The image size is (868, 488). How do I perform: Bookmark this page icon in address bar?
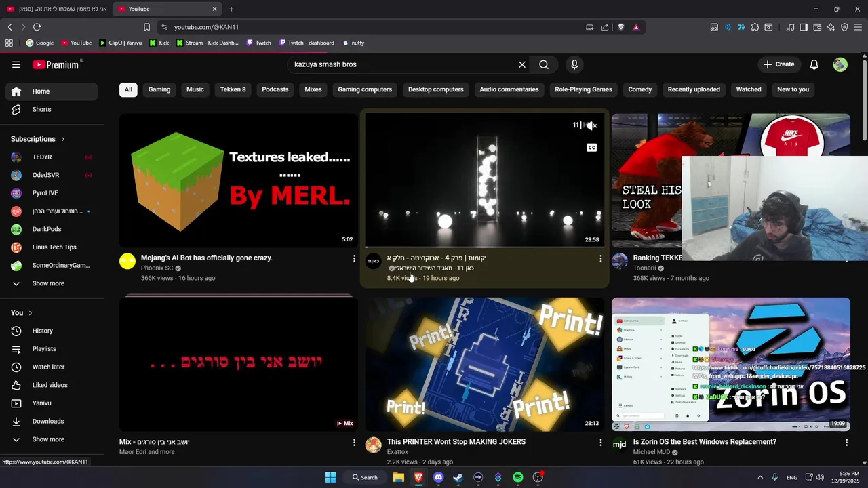coord(146,27)
